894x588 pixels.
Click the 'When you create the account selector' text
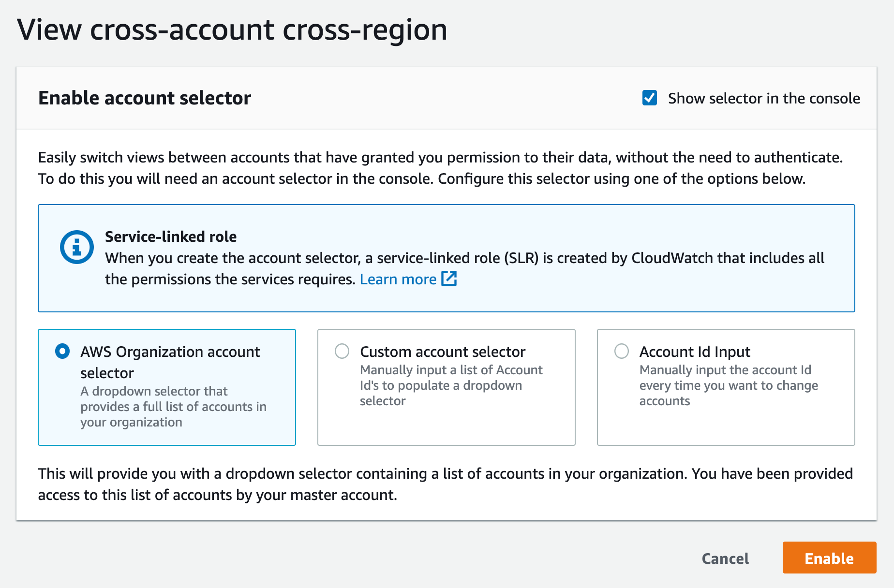[x=465, y=268]
